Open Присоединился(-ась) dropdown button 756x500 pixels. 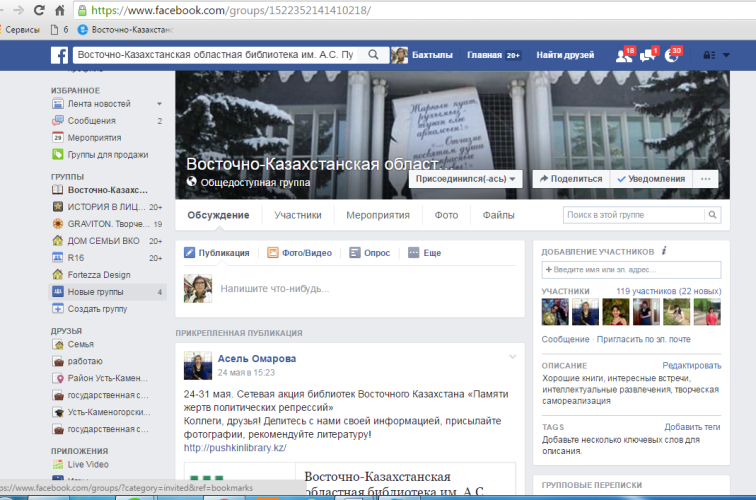point(465,179)
